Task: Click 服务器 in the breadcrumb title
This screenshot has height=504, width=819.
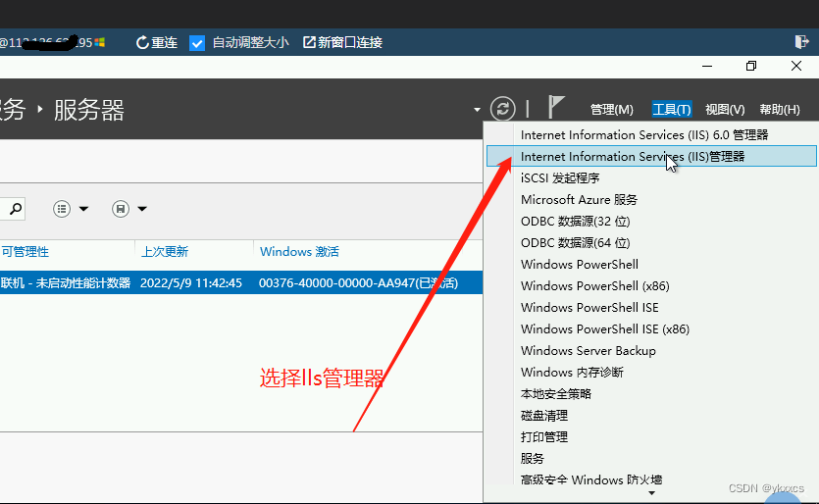Action: point(89,110)
